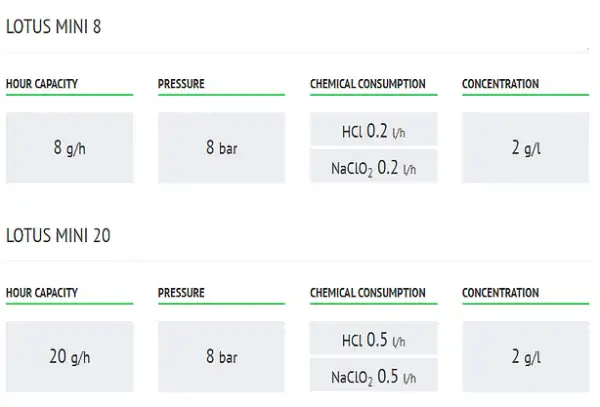This screenshot has width=600, height=407.
Task: Click the LOTUS MINI 20 heading
Action: [58, 236]
